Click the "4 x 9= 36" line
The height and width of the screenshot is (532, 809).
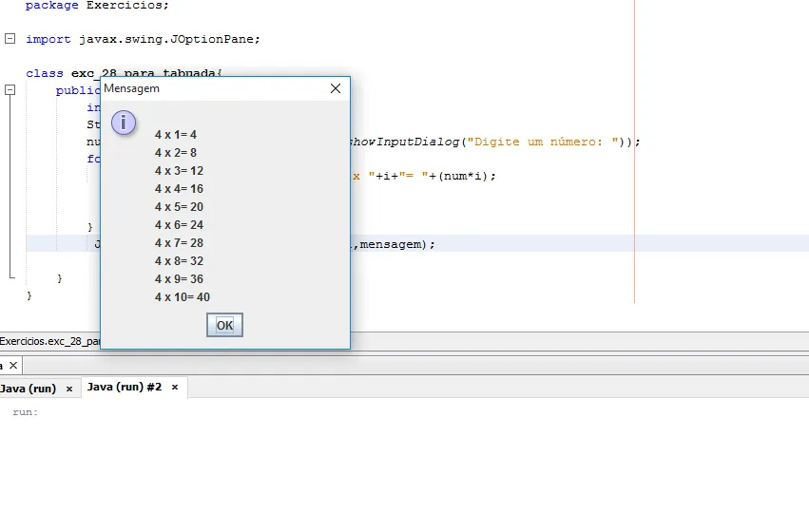pos(179,279)
